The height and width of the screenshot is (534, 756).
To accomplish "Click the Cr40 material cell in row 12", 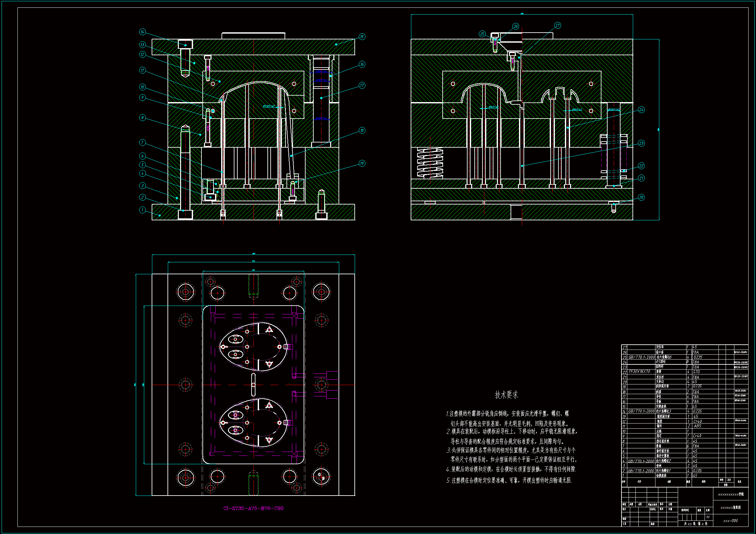I will coord(697,421).
